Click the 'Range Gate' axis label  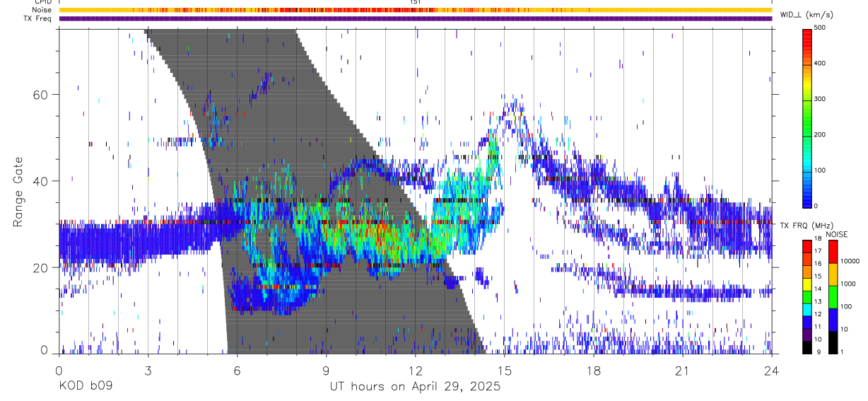point(18,192)
